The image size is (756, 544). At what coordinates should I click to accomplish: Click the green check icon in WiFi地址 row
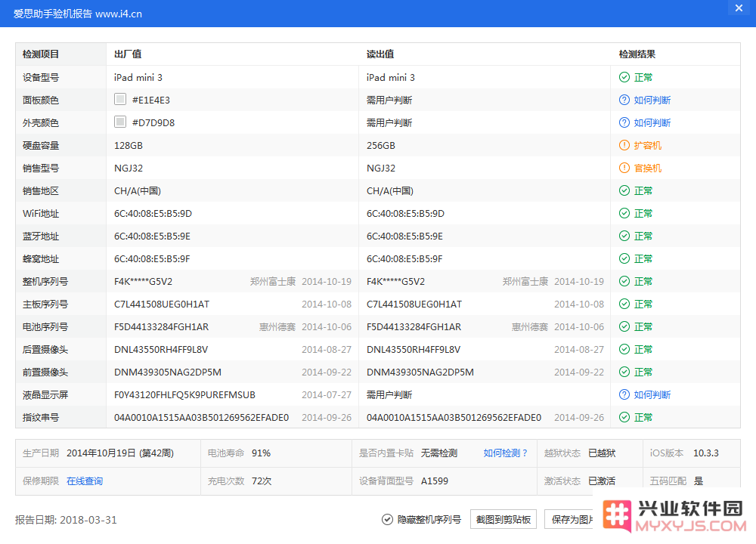pos(624,213)
